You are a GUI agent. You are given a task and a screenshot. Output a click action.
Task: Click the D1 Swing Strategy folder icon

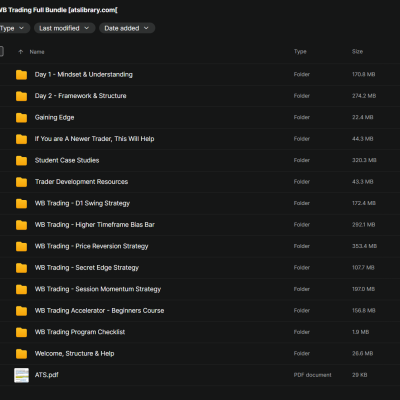coord(21,203)
